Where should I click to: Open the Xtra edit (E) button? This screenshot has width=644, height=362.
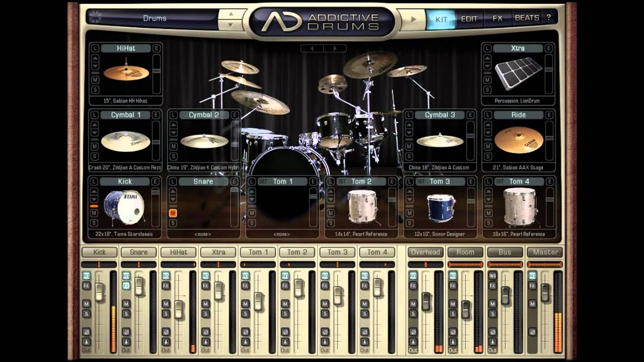tap(549, 48)
